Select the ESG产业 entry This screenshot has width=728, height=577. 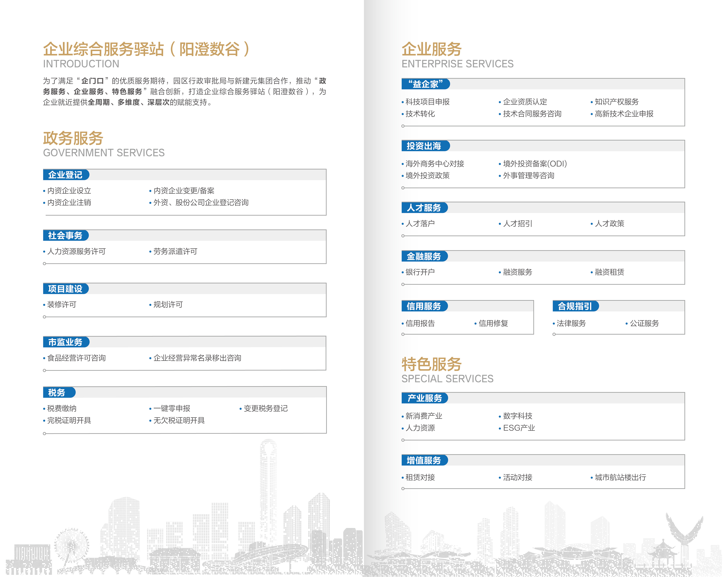(x=519, y=428)
